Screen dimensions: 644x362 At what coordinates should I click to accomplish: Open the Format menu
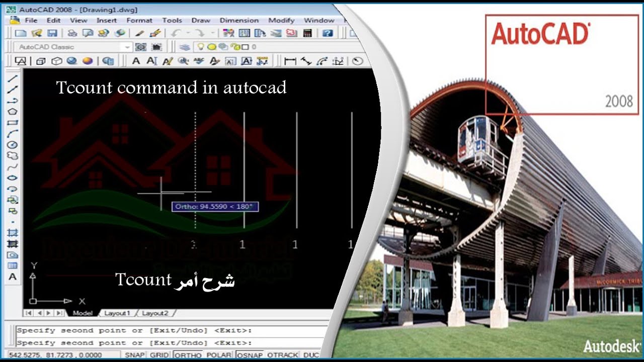tap(139, 20)
